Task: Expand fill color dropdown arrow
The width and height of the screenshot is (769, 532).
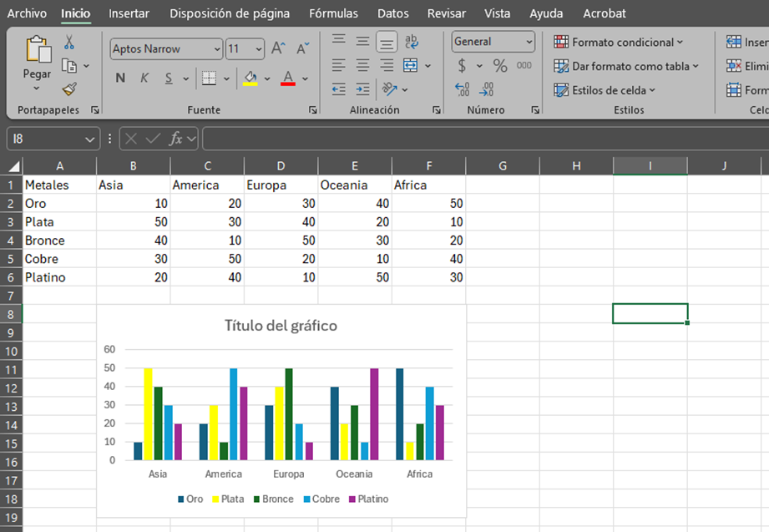Action: [267, 79]
